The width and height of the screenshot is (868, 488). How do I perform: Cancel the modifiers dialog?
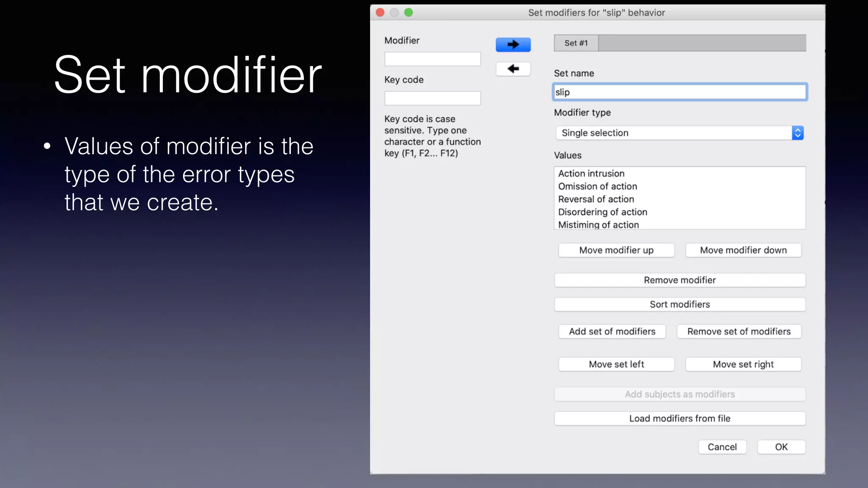click(x=722, y=447)
